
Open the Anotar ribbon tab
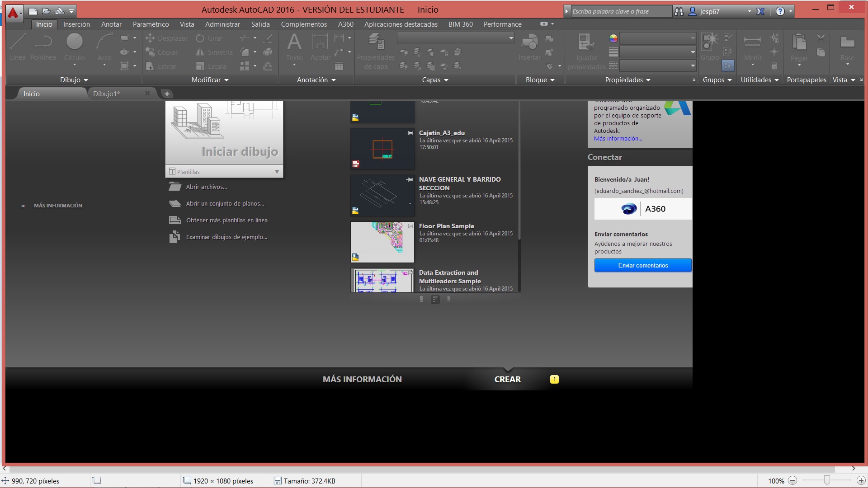[111, 24]
